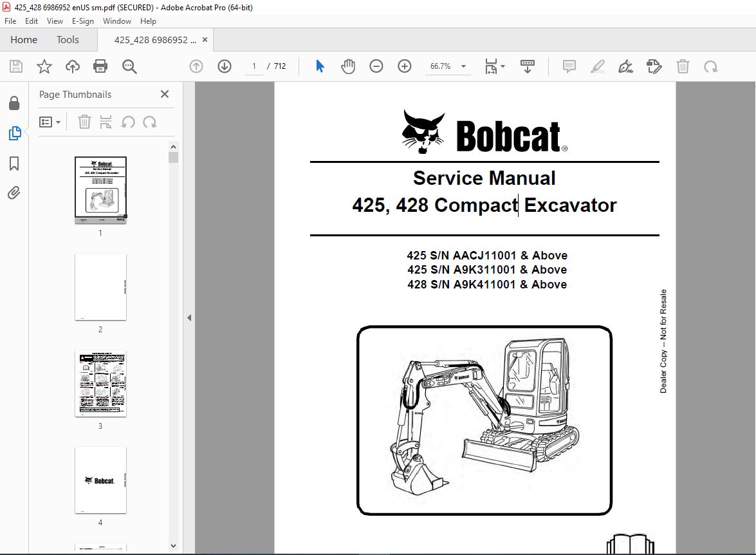Screen dimensions: 756x555
Task: Add a sticky note comment
Action: pyautogui.click(x=569, y=66)
